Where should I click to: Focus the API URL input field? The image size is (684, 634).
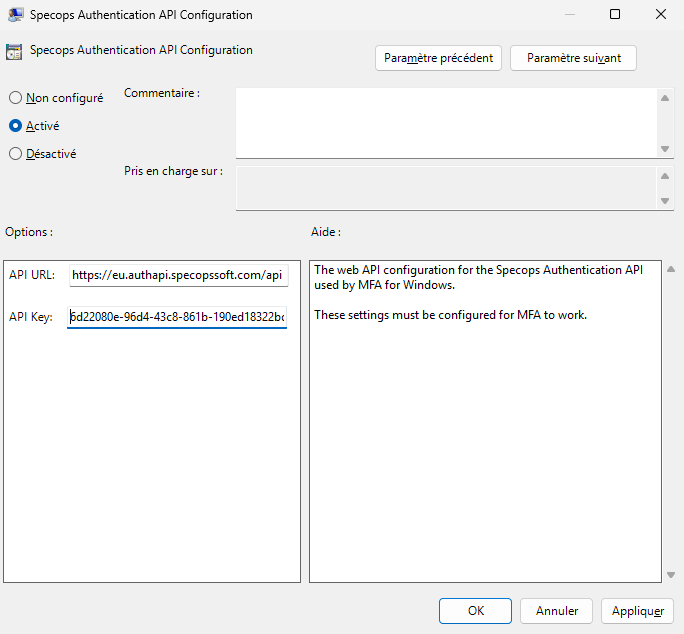pyautogui.click(x=178, y=275)
